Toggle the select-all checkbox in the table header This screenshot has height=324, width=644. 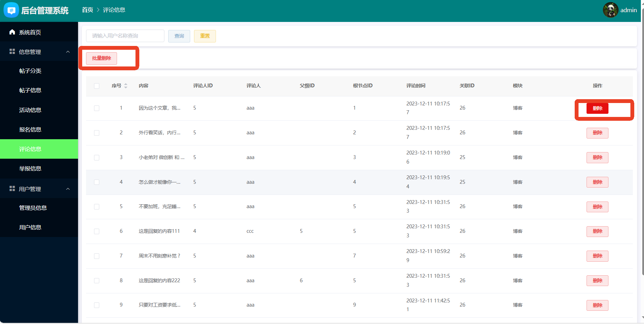[x=97, y=86]
